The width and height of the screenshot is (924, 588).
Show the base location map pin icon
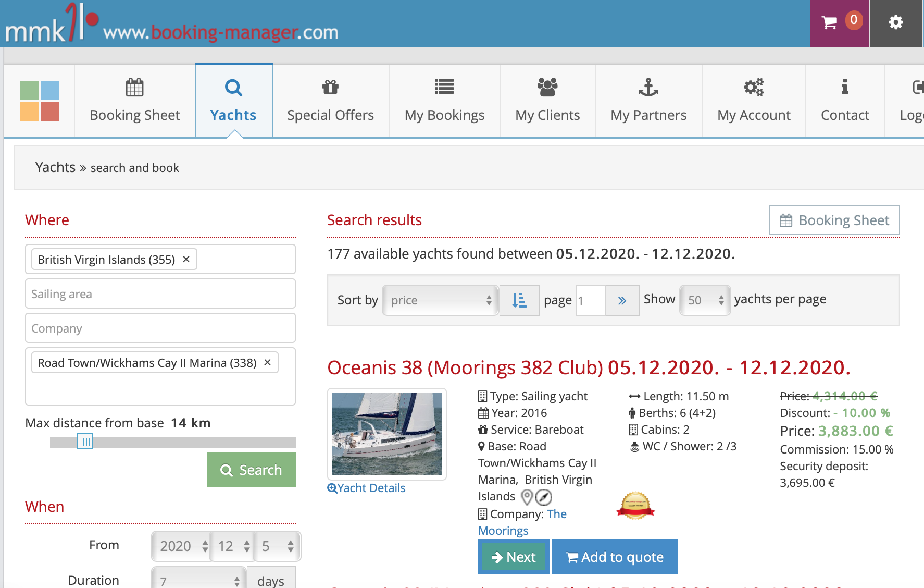point(527,497)
